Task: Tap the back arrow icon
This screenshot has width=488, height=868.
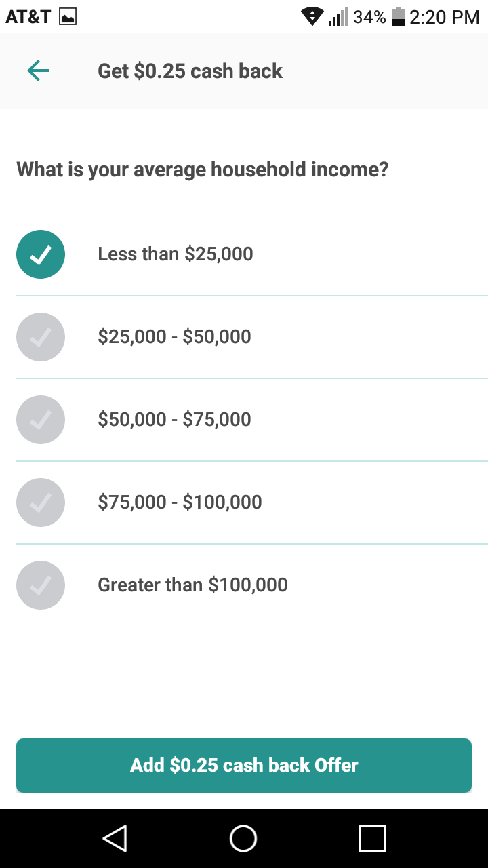Action: pyautogui.click(x=38, y=71)
